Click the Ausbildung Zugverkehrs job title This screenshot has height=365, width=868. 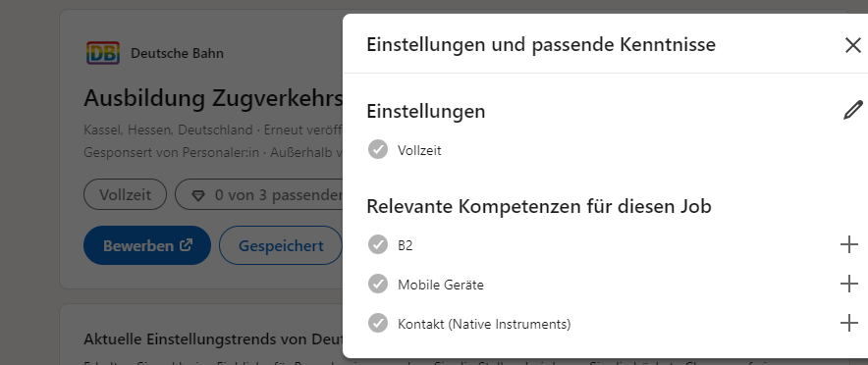tap(213, 98)
